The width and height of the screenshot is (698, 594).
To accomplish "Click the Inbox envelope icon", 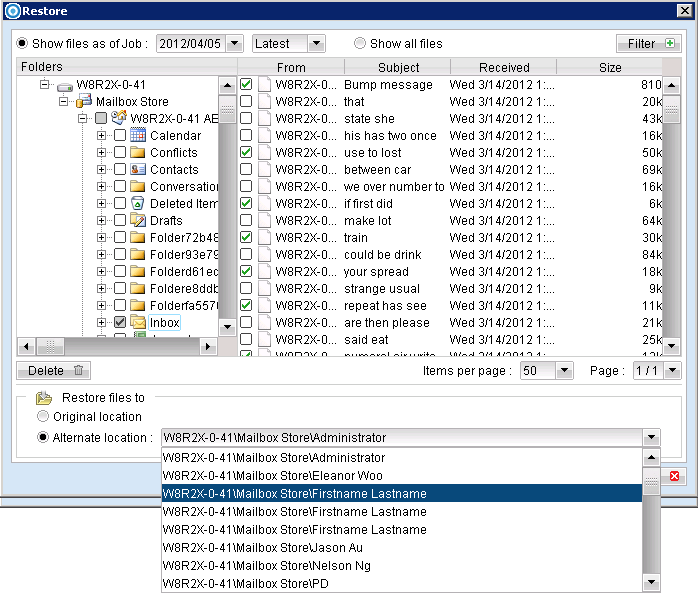I will click(138, 323).
